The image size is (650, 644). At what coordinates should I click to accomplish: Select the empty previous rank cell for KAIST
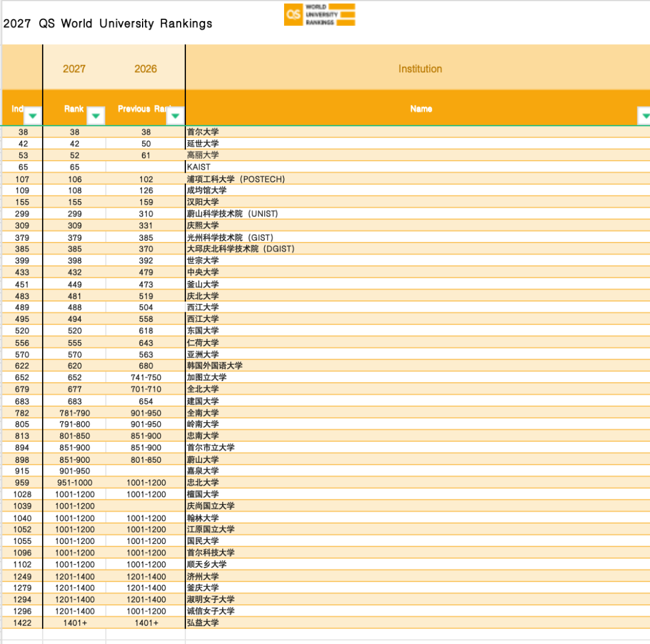click(146, 167)
